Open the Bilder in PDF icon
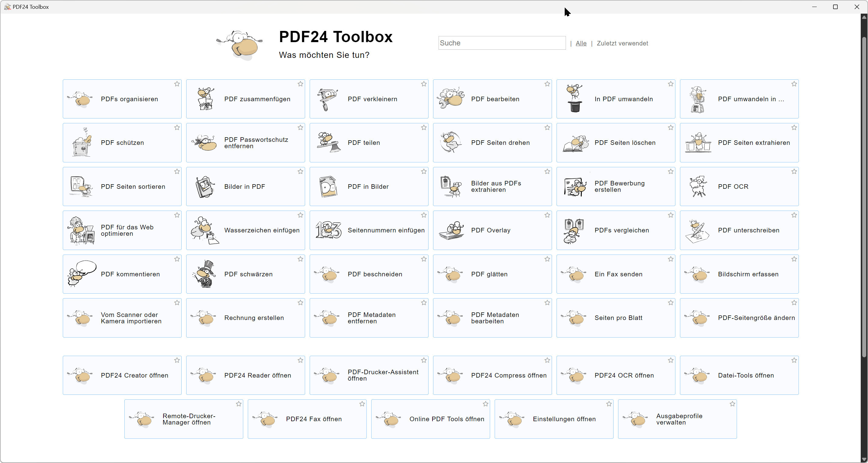The image size is (868, 463). [205, 187]
